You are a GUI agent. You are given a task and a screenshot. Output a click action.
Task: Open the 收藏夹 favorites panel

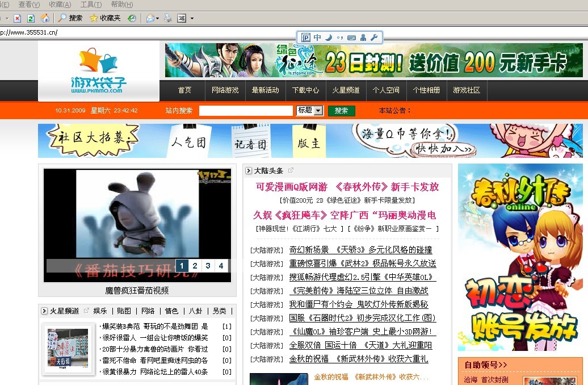point(105,18)
